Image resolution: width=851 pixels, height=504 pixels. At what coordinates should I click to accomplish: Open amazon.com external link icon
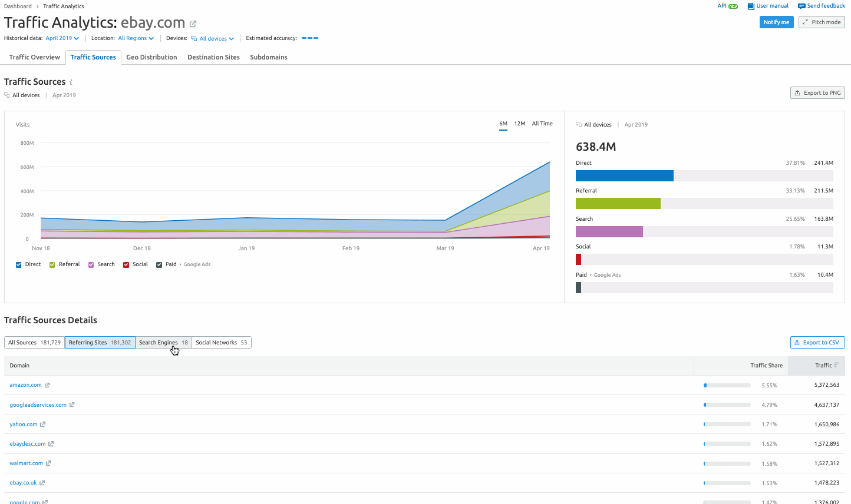47,385
